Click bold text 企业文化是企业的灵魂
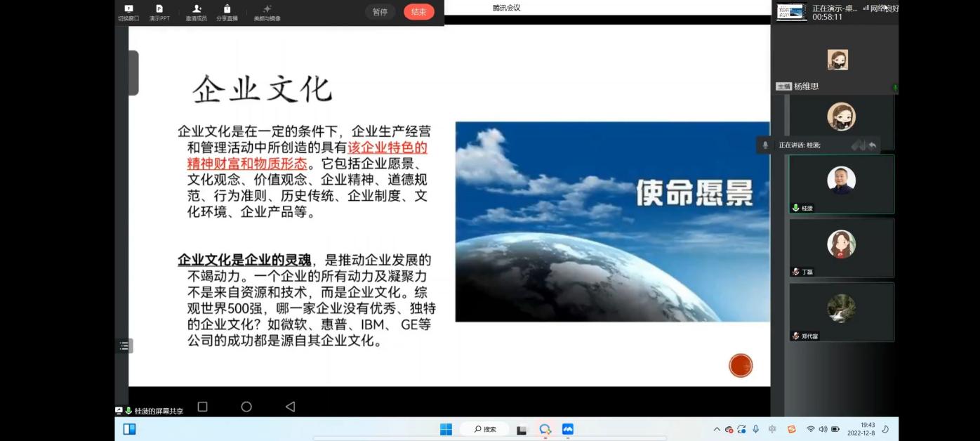The height and width of the screenshot is (441, 980). click(244, 261)
